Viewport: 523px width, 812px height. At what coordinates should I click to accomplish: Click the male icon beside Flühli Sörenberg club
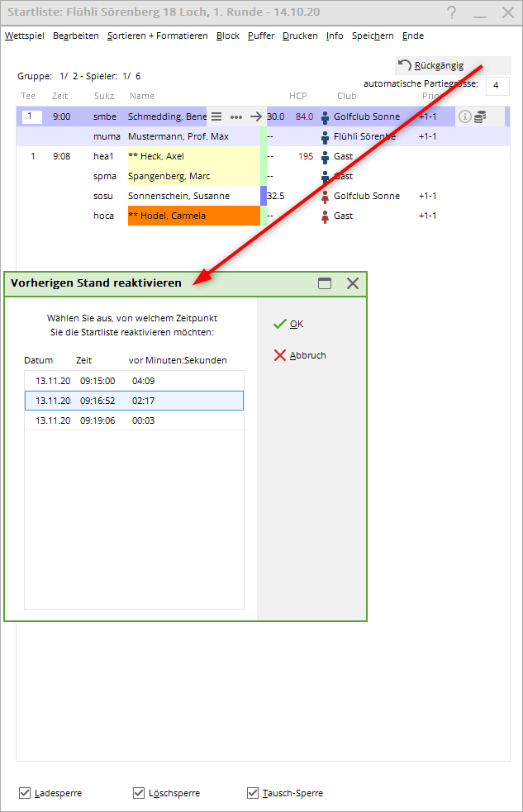[x=325, y=137]
